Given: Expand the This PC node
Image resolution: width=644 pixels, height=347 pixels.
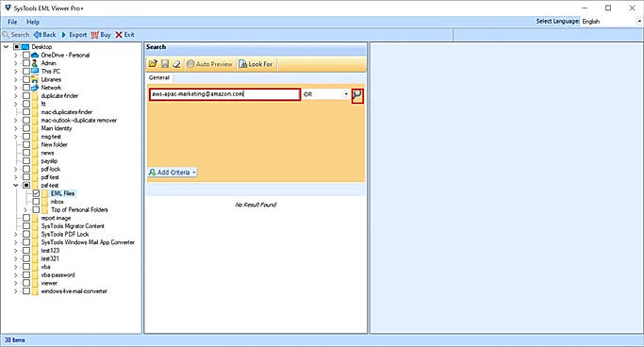Looking at the screenshot, I should [x=16, y=72].
